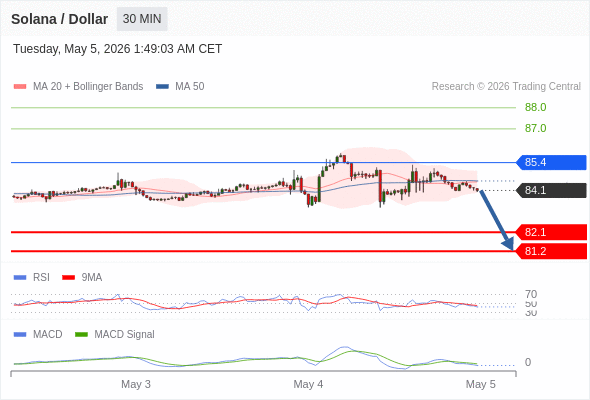Click the MACD Signal legend label
This screenshot has height=400, width=590.
click(x=125, y=335)
